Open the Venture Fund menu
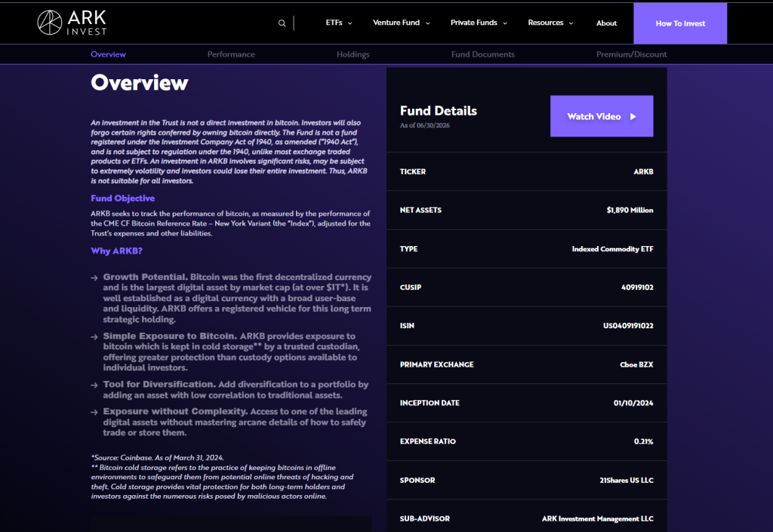773x532 pixels. (396, 23)
